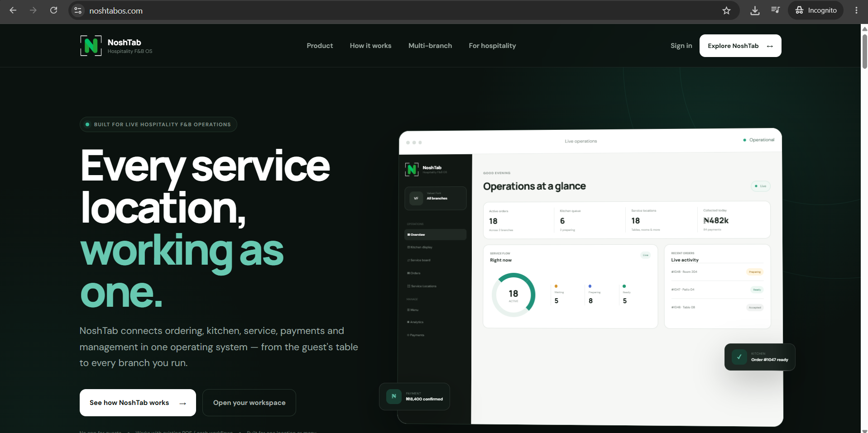Screen dimensions: 868x433
Task: Open the Incognito profile indicator
Action: 816,10
